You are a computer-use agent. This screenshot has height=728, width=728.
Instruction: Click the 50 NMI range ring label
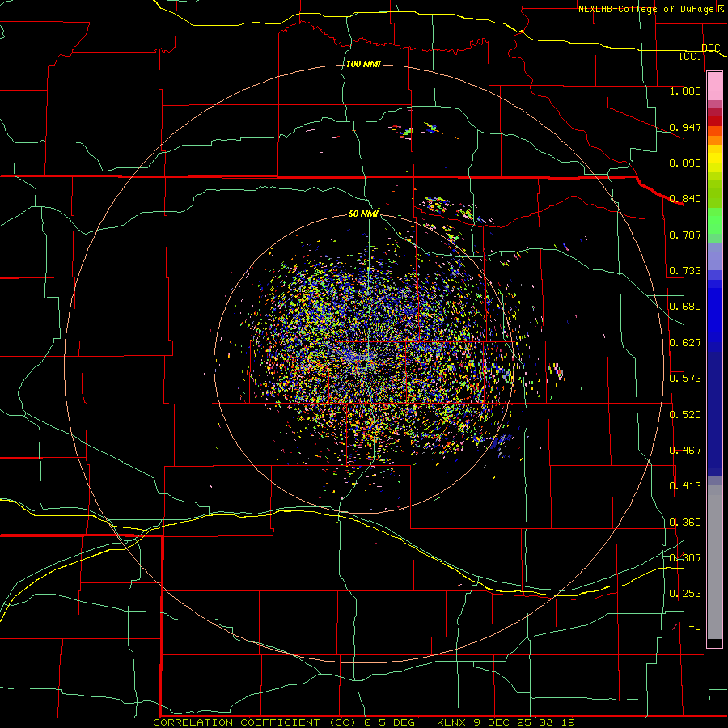[x=363, y=214]
